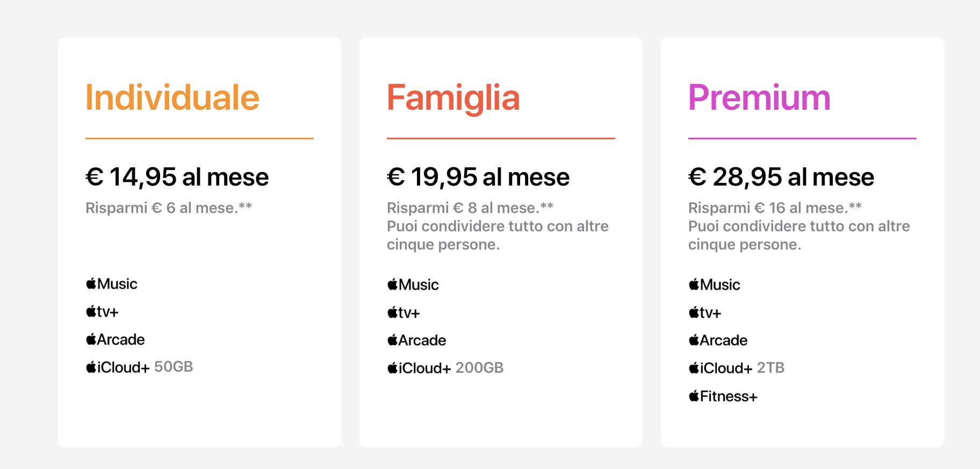Click Apple tv+ logo in Individuale plan
Viewport: 980px width, 469px height.
(x=102, y=312)
